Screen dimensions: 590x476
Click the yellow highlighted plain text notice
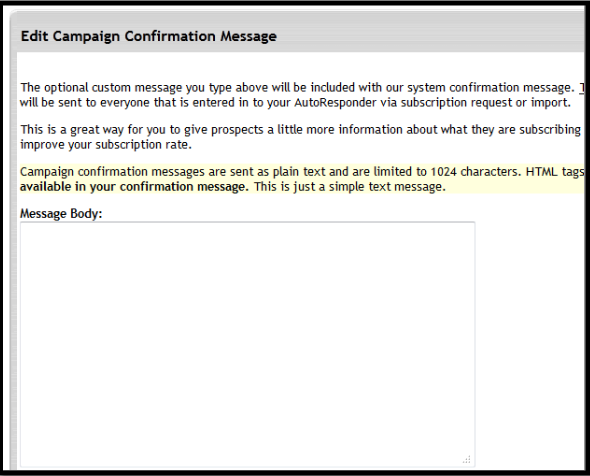302,179
